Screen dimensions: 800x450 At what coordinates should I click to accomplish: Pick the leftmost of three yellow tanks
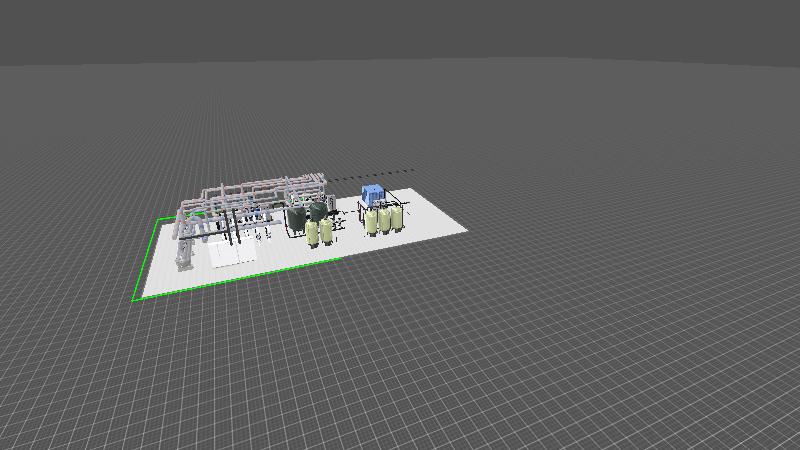(x=372, y=220)
